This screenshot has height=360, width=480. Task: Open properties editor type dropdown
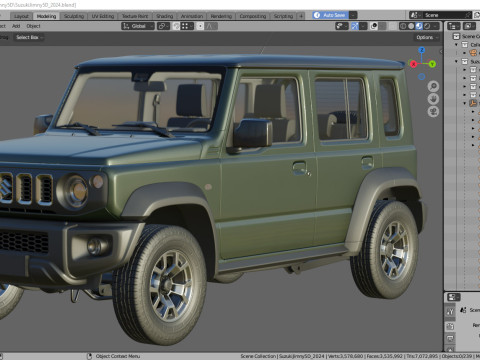pos(453,297)
